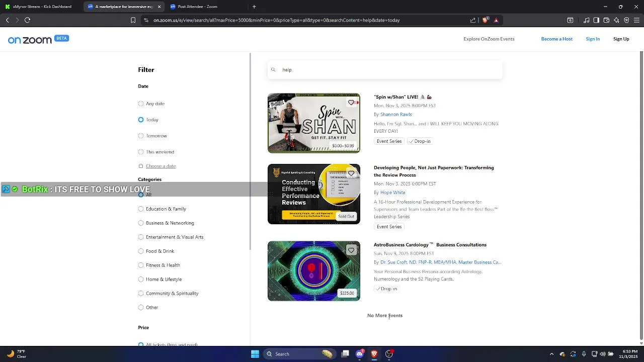Open Spin with Shan event thumbnail
This screenshot has width=644, height=362.
tap(314, 123)
